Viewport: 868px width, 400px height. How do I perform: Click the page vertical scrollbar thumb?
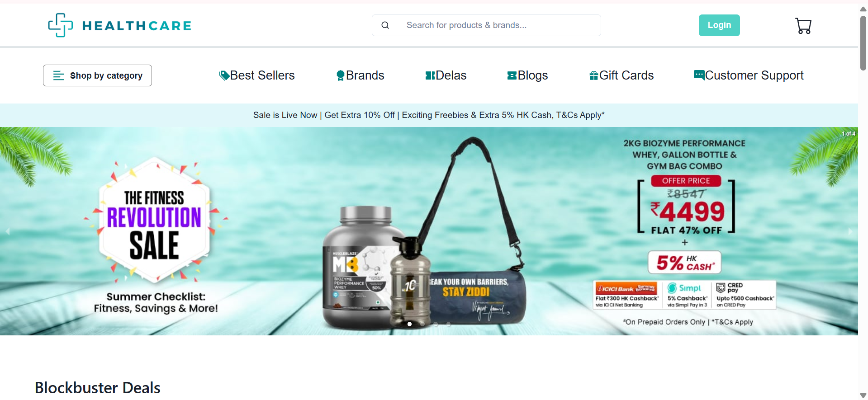click(x=863, y=43)
